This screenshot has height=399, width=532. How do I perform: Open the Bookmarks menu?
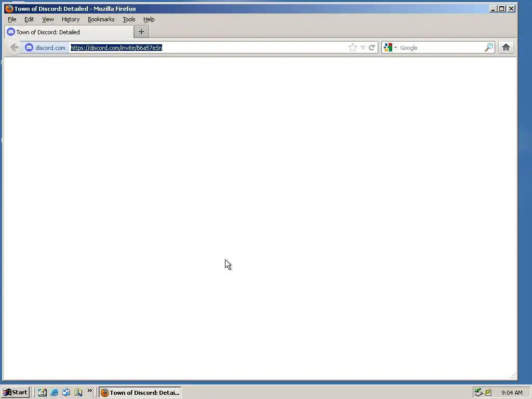point(101,19)
